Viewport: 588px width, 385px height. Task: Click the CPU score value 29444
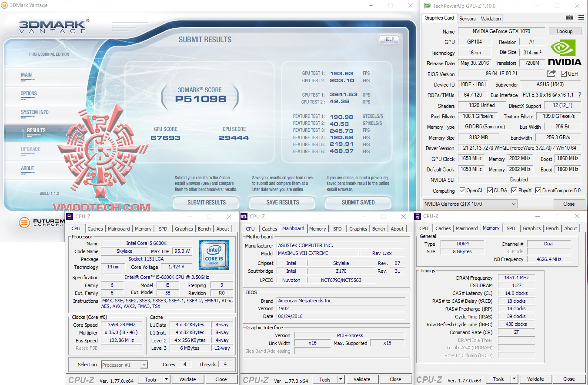(234, 138)
